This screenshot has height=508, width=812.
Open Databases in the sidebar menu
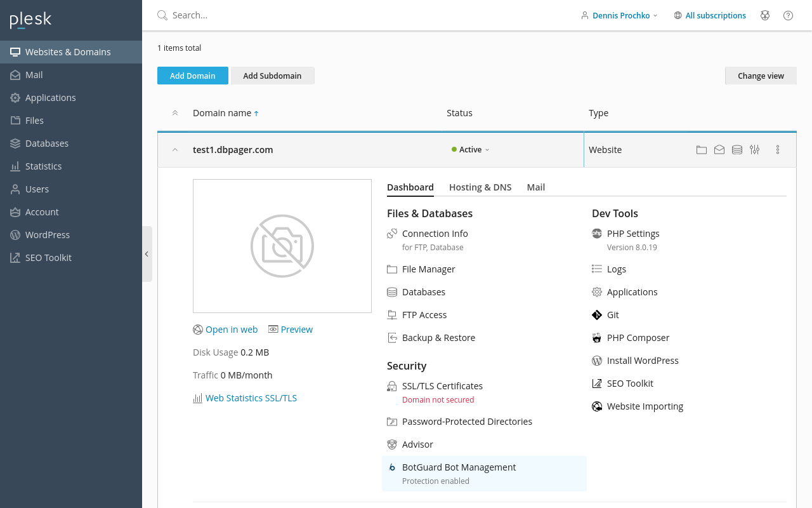(71, 144)
